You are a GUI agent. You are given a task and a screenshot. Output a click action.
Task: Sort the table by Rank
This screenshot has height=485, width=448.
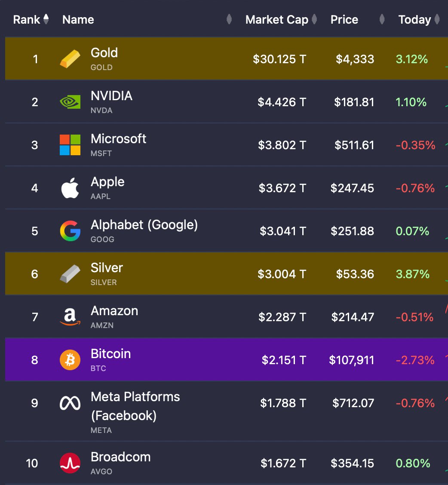46,19
